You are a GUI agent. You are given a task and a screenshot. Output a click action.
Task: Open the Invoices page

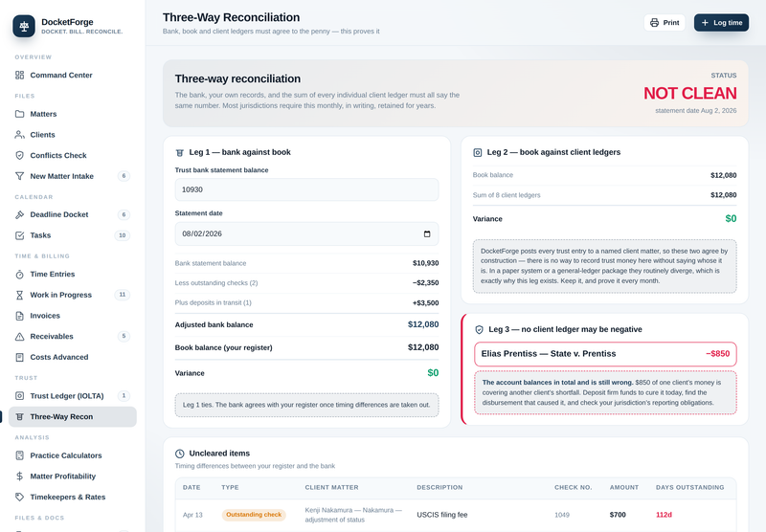(x=73, y=316)
